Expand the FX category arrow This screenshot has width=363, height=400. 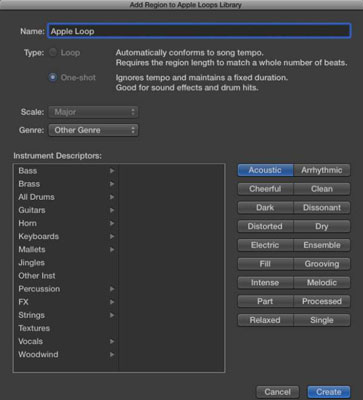(112, 302)
